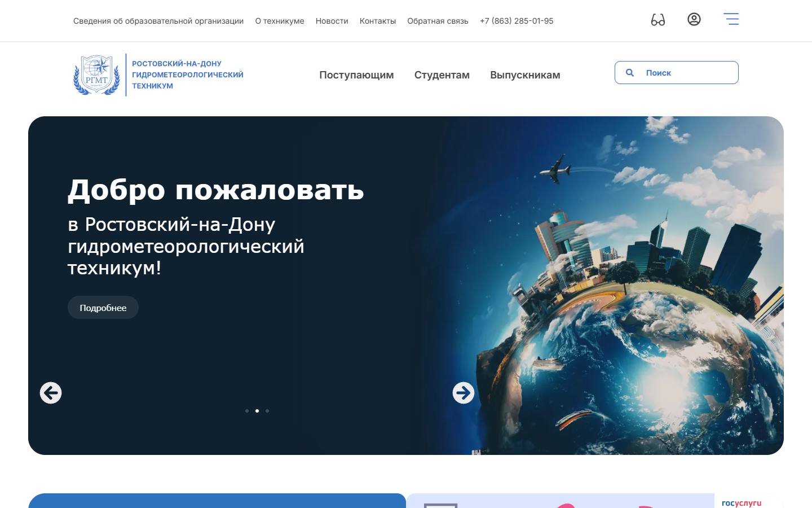
Task: Go to next slide arrow
Action: (464, 393)
